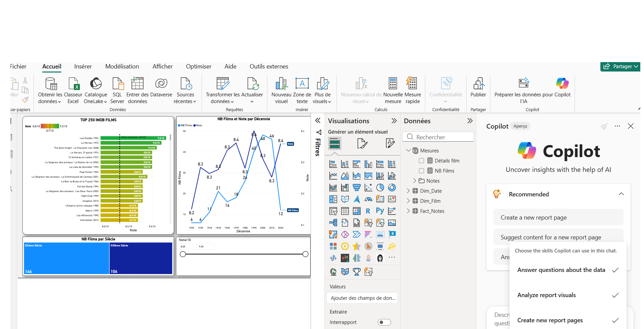Click Ajouter des champs de données well
The width and height of the screenshot is (644, 329).
tap(362, 298)
